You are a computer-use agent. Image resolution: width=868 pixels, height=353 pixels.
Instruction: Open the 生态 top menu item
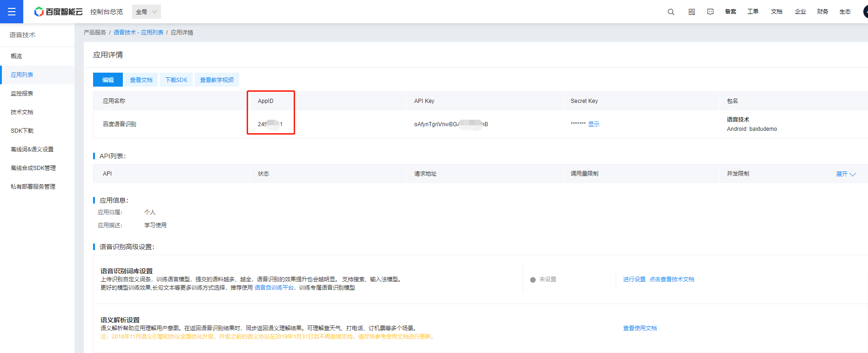click(x=845, y=12)
